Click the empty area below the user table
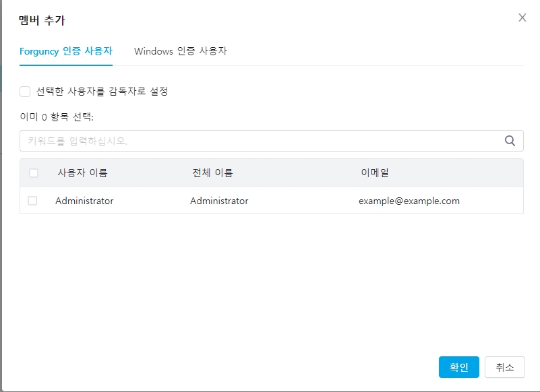 coord(270,283)
